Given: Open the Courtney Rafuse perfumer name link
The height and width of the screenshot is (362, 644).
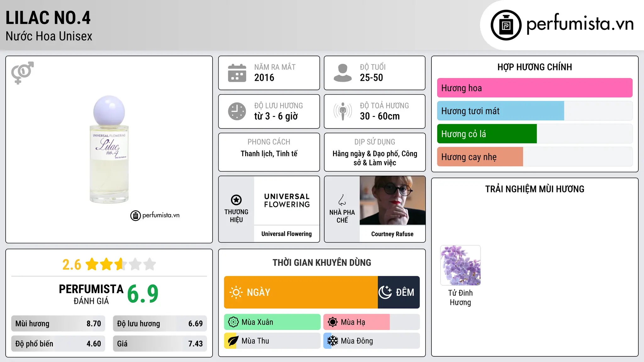Looking at the screenshot, I should click(392, 234).
